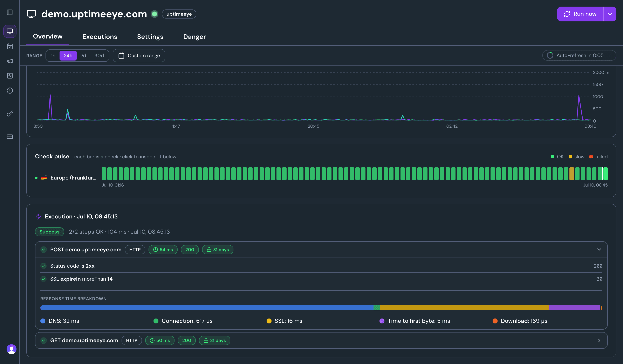
Task: Open the Custom range picker
Action: [x=139, y=56]
